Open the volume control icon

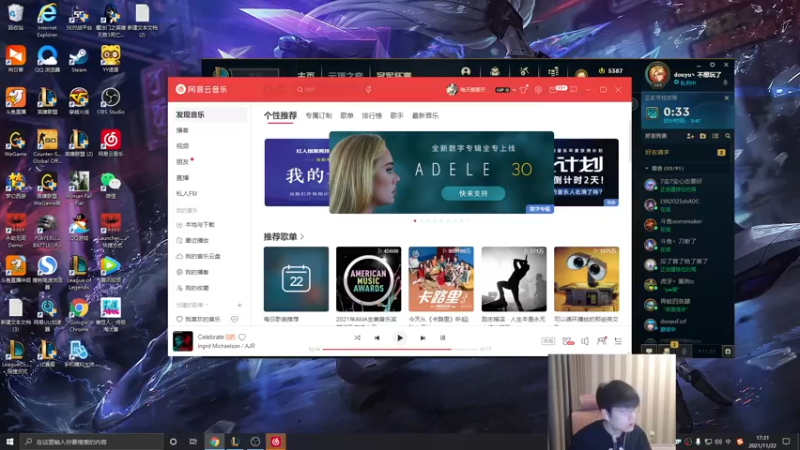pyautogui.click(x=585, y=341)
